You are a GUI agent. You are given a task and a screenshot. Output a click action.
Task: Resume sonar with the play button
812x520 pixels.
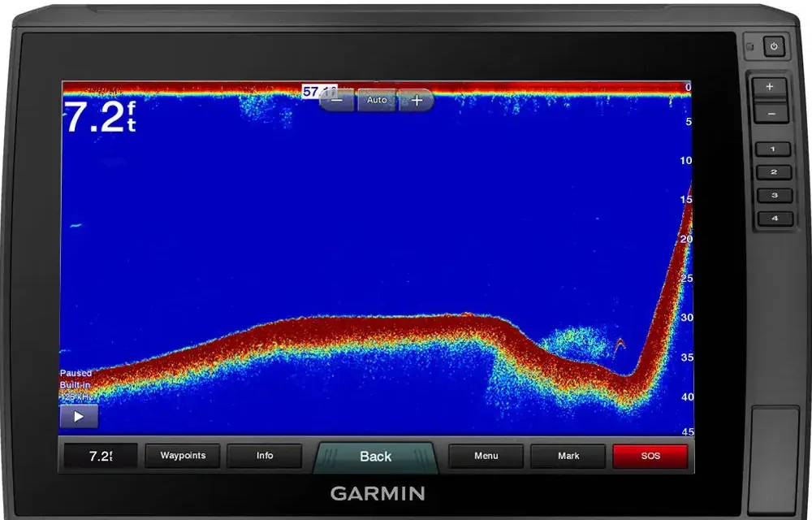tap(79, 417)
